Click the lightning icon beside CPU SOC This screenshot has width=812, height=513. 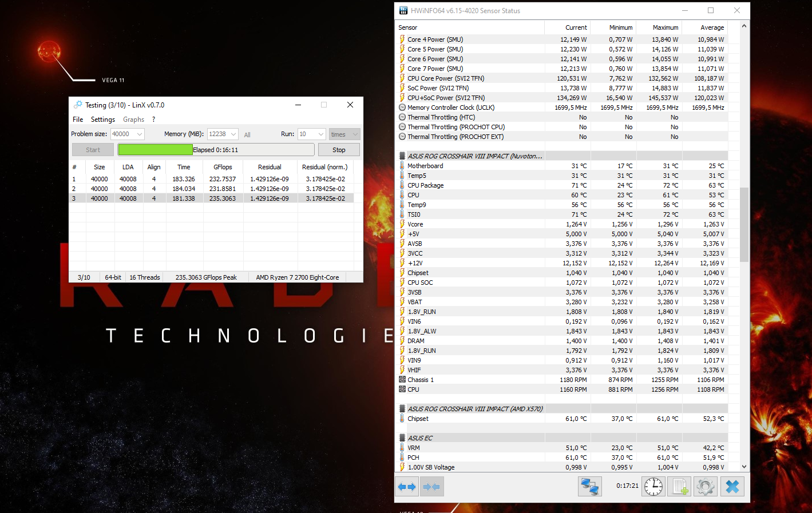coord(402,283)
